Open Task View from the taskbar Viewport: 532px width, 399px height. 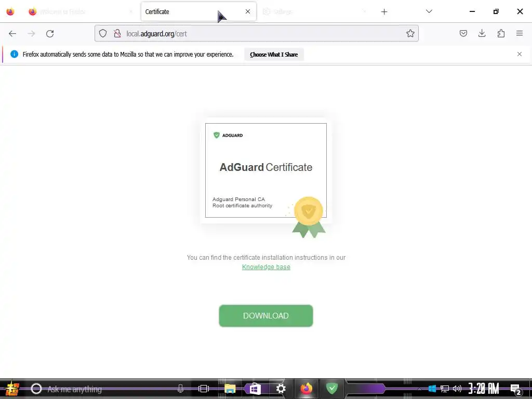tap(204, 389)
